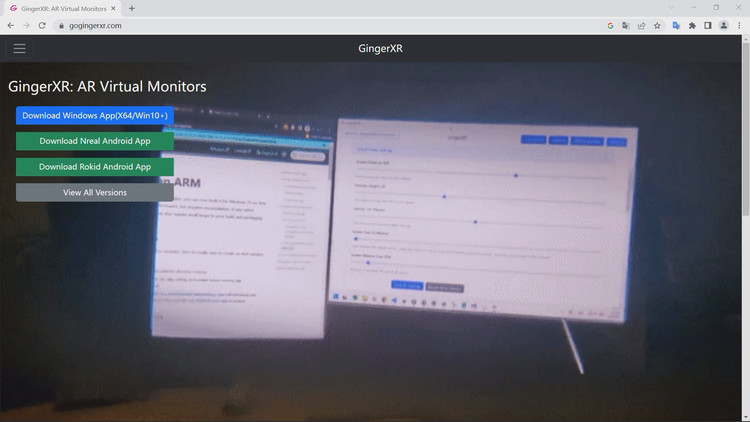Download the Rokid Android App
This screenshot has height=422, width=750.
pyautogui.click(x=95, y=167)
